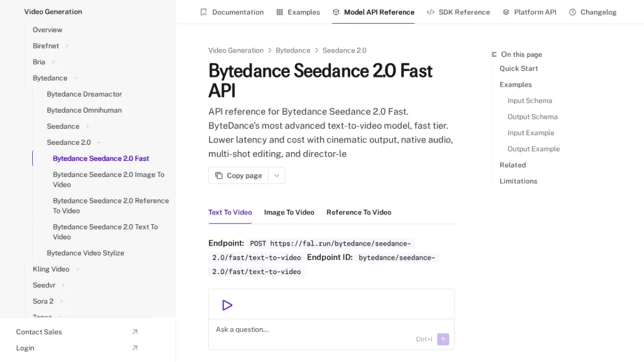Click the Video Generation sidebar heading
The width and height of the screenshot is (644, 362).
click(x=53, y=11)
